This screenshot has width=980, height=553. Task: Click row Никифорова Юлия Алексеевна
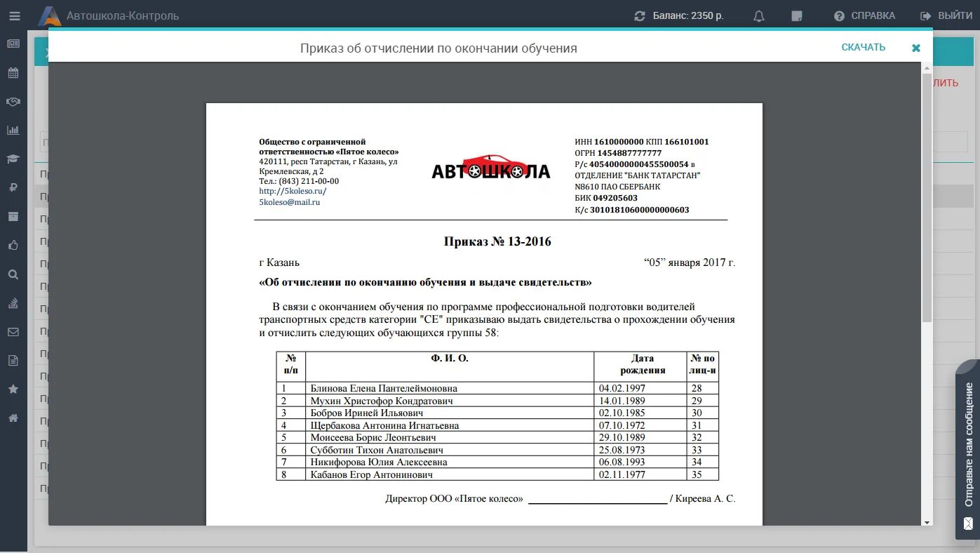pyautogui.click(x=497, y=462)
